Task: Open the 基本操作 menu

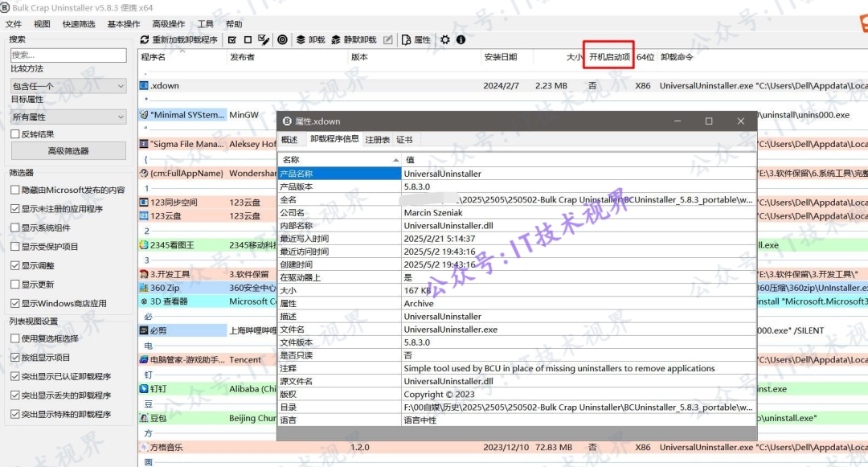Action: coord(124,24)
